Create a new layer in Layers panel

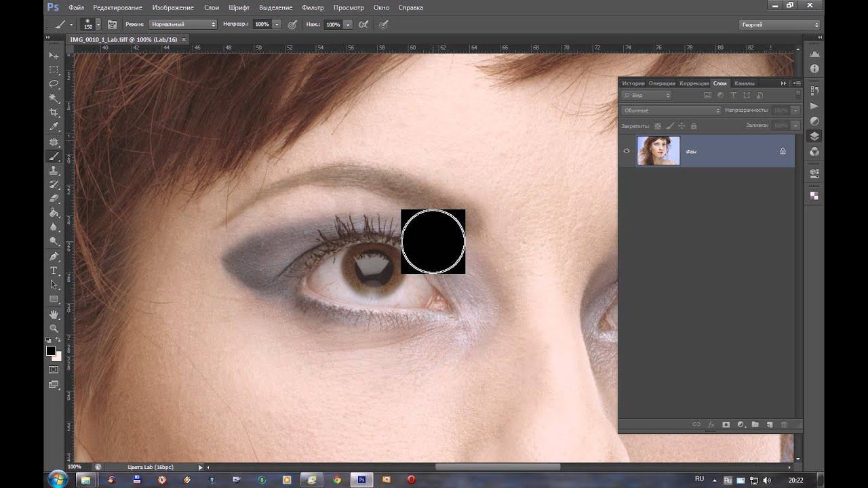[770, 425]
